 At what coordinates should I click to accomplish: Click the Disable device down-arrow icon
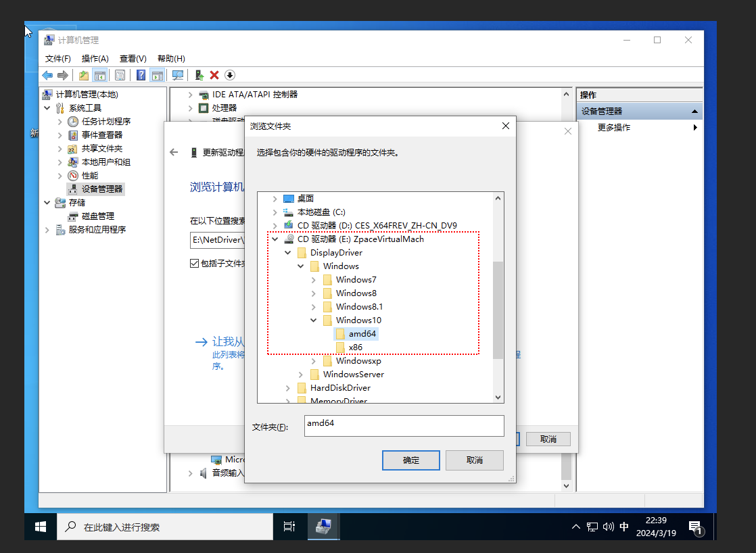229,74
